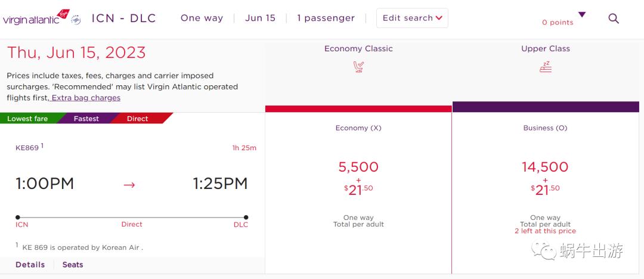Viewport: 644px width, 279px height.
Task: Click the red flight direction arrow
Action: click(x=129, y=185)
